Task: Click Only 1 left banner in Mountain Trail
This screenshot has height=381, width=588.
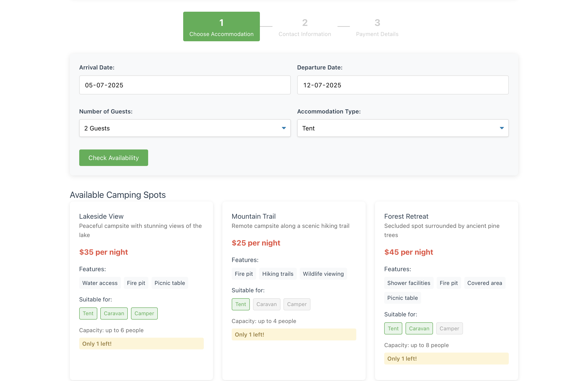Action: pos(294,334)
